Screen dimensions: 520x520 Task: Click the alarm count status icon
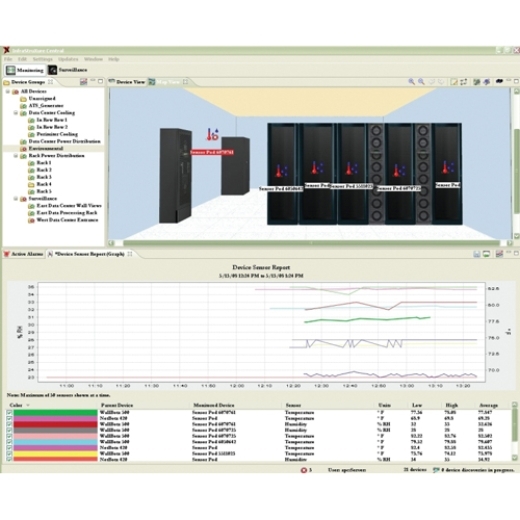click(x=303, y=470)
